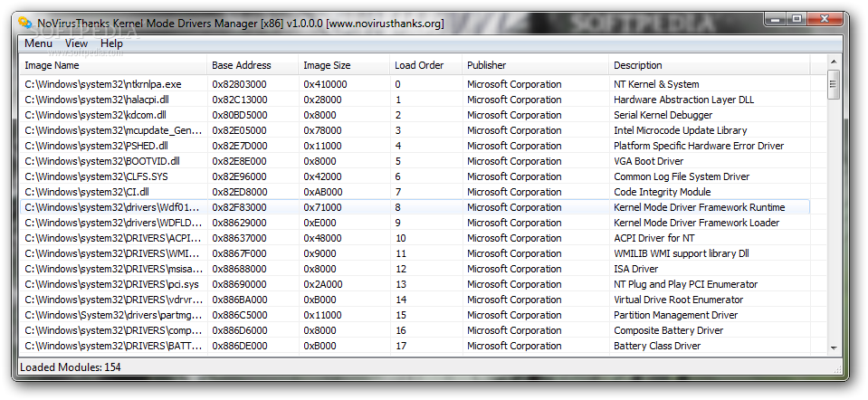Select the BOOTVID.dll row
The width and height of the screenshot is (868, 400).
[x=415, y=161]
